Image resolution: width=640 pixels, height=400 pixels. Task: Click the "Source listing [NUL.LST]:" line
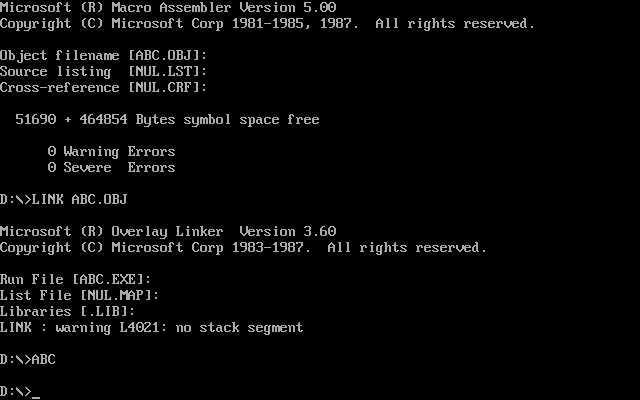point(104,72)
